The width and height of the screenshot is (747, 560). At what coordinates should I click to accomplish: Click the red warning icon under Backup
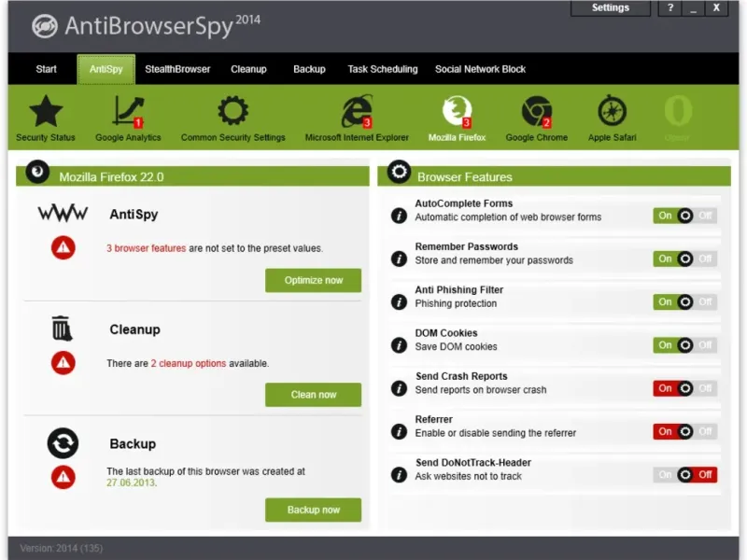coord(63,477)
